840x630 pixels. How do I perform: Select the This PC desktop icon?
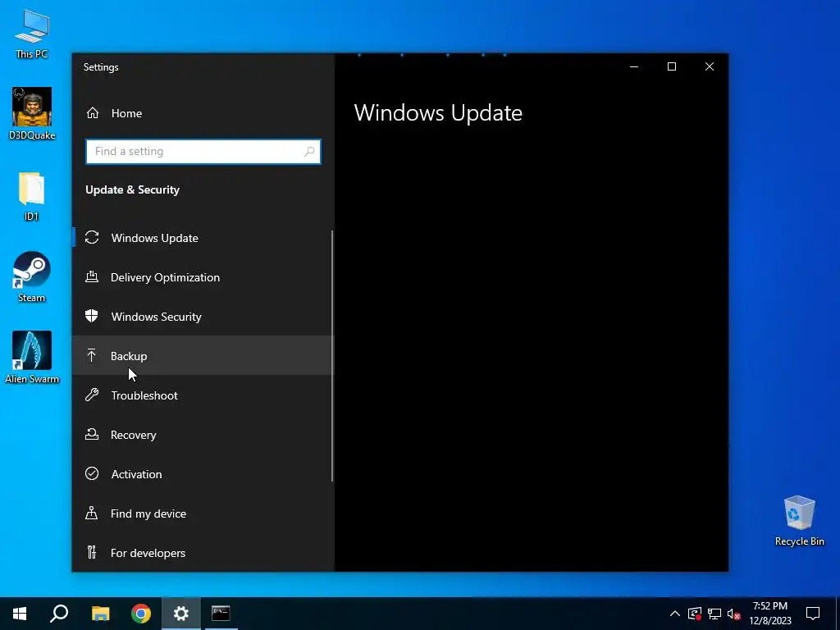tap(32, 34)
